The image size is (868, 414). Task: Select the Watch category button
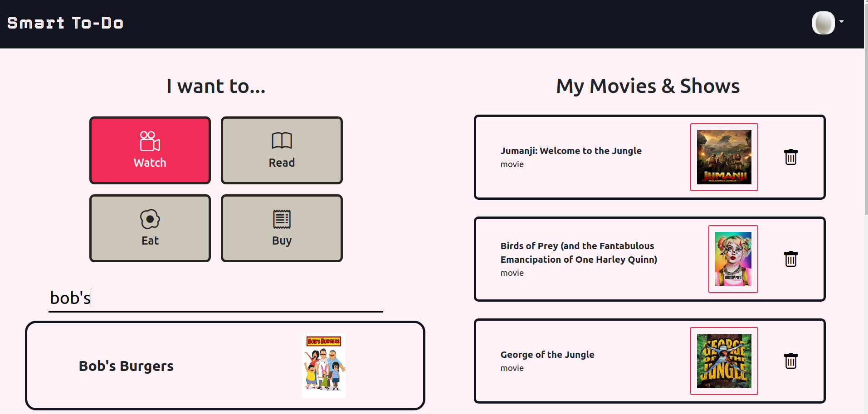[150, 150]
